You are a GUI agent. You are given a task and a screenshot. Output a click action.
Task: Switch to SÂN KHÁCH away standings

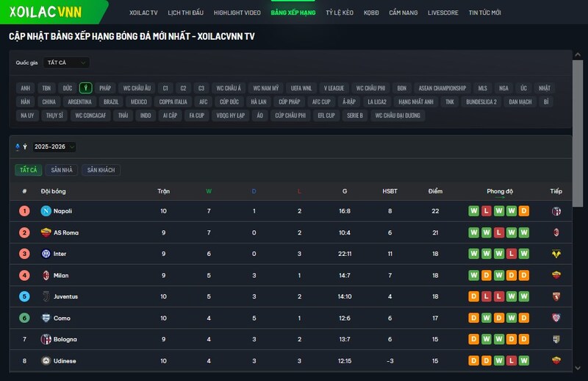(101, 170)
